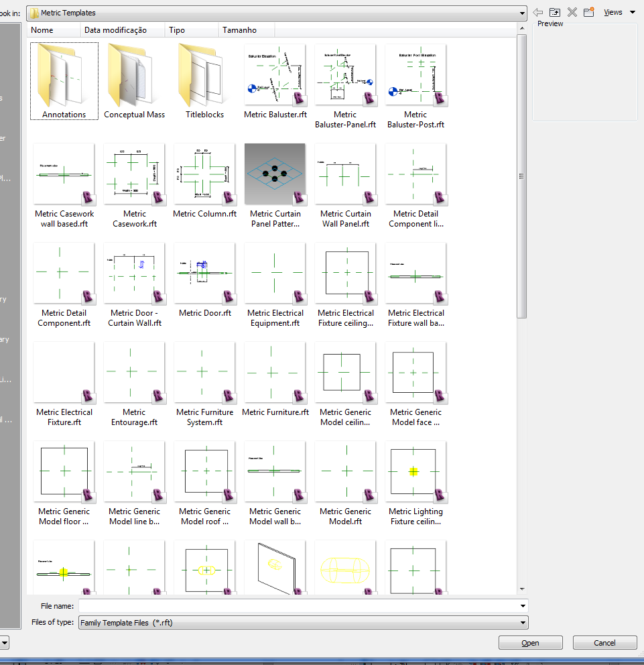Viewport: 644px width, 665px height.
Task: Sort files by the Nome column
Action: tap(54, 30)
